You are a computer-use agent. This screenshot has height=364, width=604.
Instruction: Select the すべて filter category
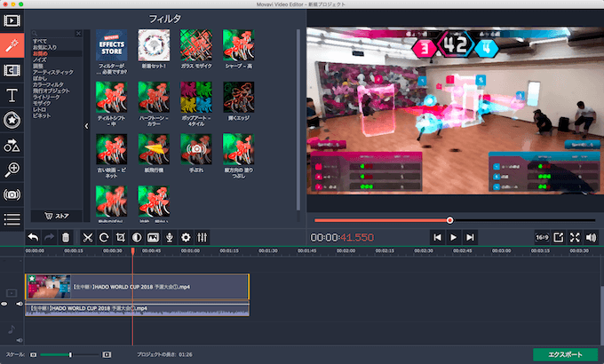pyautogui.click(x=40, y=41)
